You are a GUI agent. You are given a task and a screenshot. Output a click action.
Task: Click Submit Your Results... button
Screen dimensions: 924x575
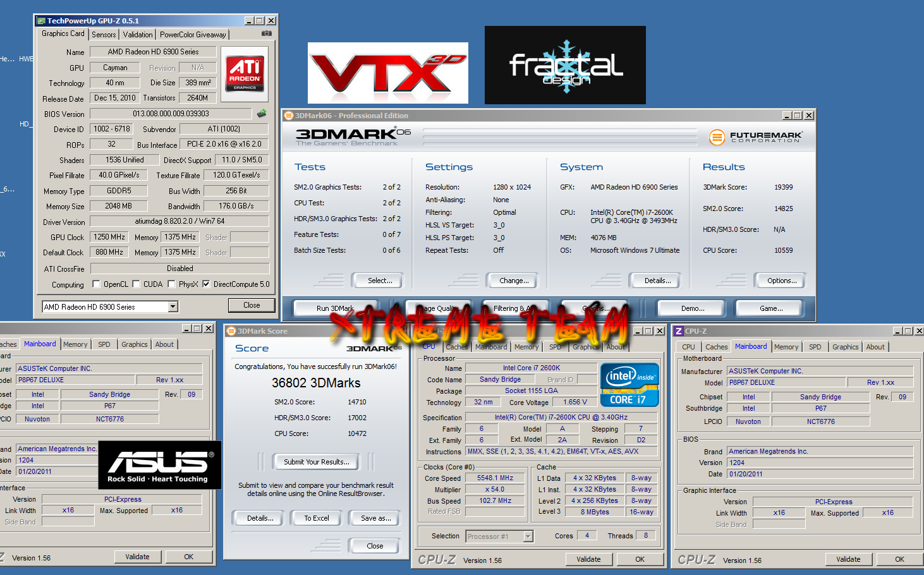[x=316, y=462]
